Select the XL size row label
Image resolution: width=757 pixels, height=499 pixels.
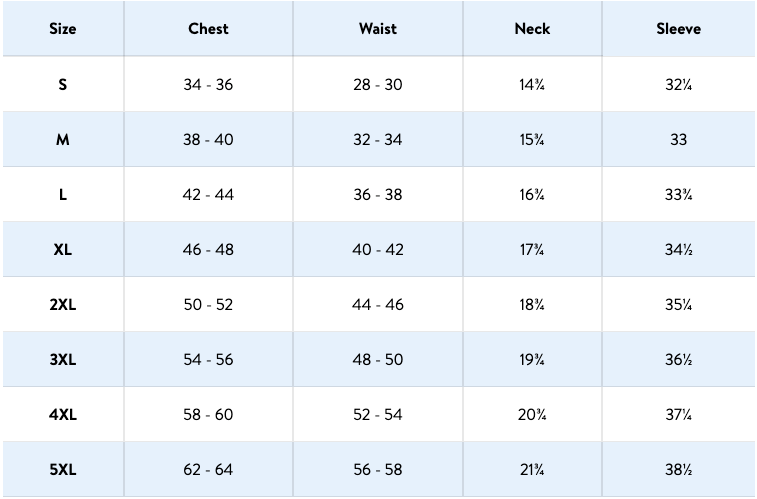coord(63,250)
